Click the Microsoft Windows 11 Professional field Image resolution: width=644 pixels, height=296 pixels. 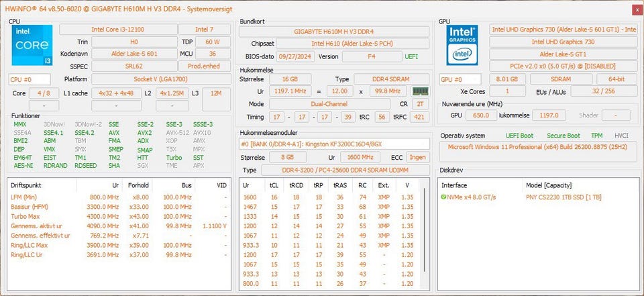pos(538,151)
